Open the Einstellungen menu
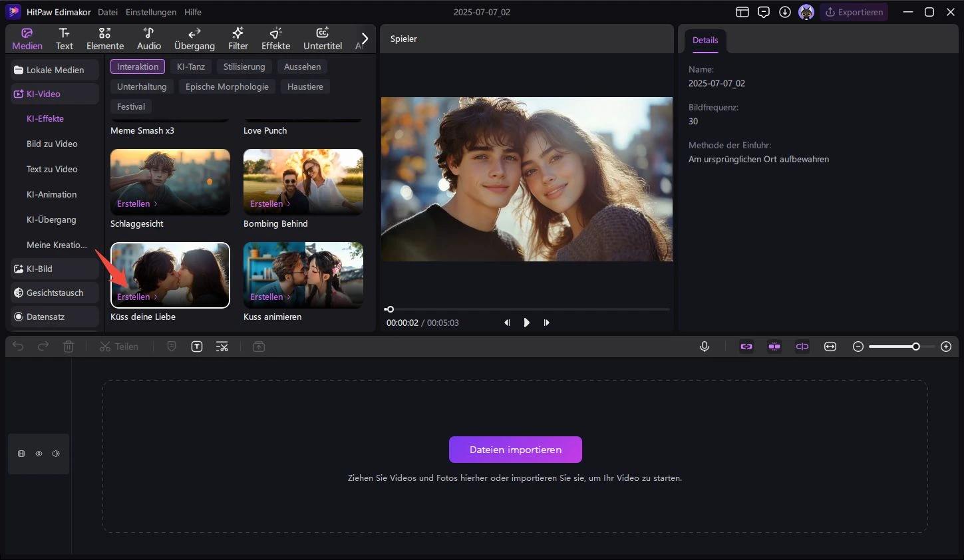The height and width of the screenshot is (560, 964). 151,12
